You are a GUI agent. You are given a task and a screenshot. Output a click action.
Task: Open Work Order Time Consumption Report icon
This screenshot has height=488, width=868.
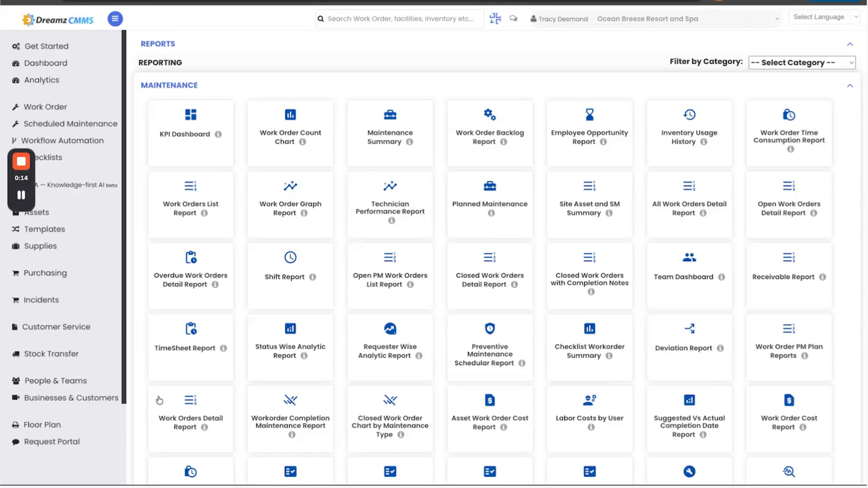(789, 115)
